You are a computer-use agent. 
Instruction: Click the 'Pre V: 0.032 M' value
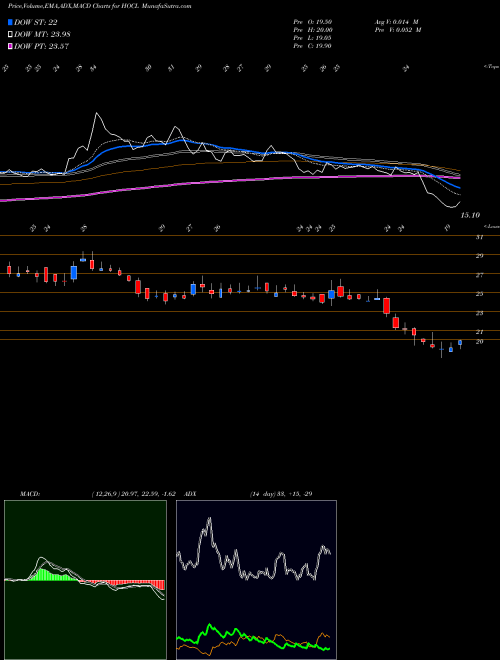tap(398, 30)
